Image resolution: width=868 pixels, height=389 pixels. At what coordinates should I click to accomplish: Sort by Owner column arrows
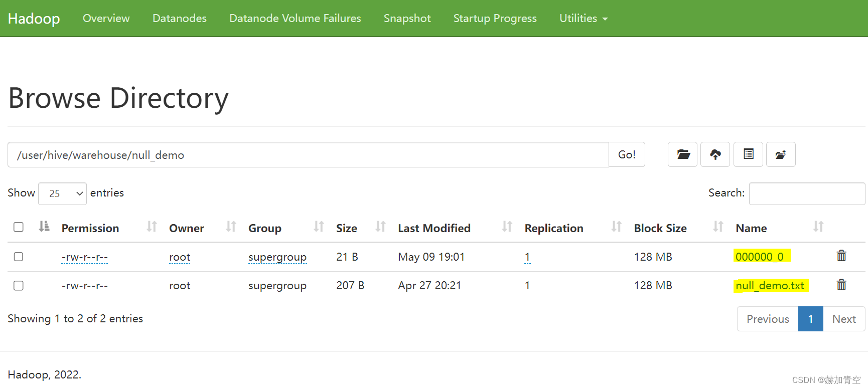pos(231,227)
